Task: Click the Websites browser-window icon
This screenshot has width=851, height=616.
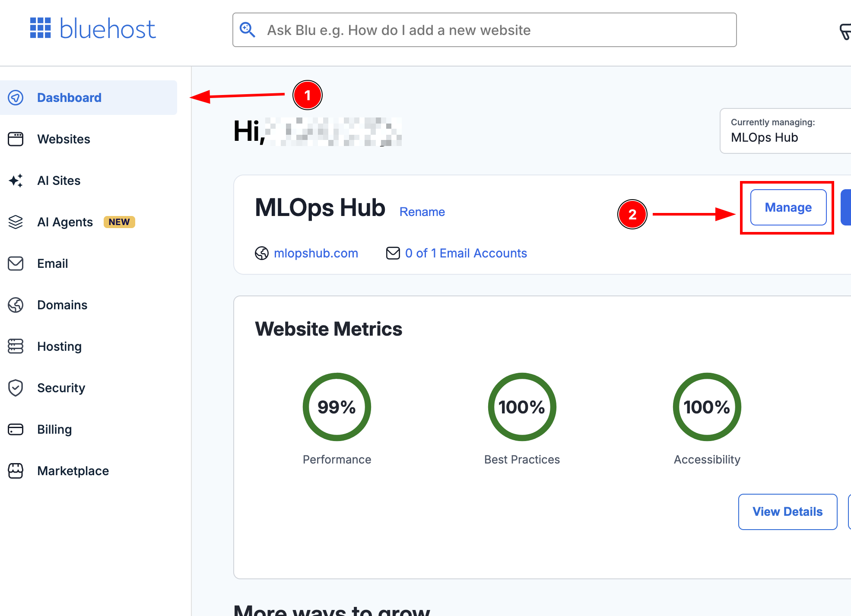Action: pyautogui.click(x=16, y=139)
